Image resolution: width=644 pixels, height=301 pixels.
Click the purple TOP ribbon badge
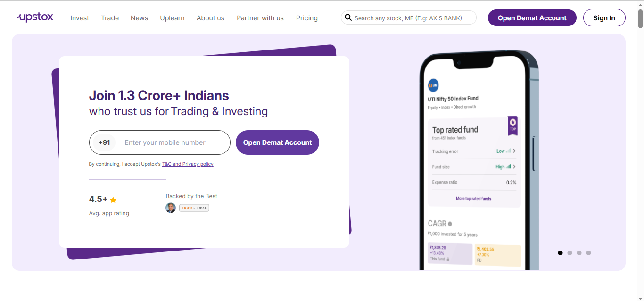click(x=512, y=125)
